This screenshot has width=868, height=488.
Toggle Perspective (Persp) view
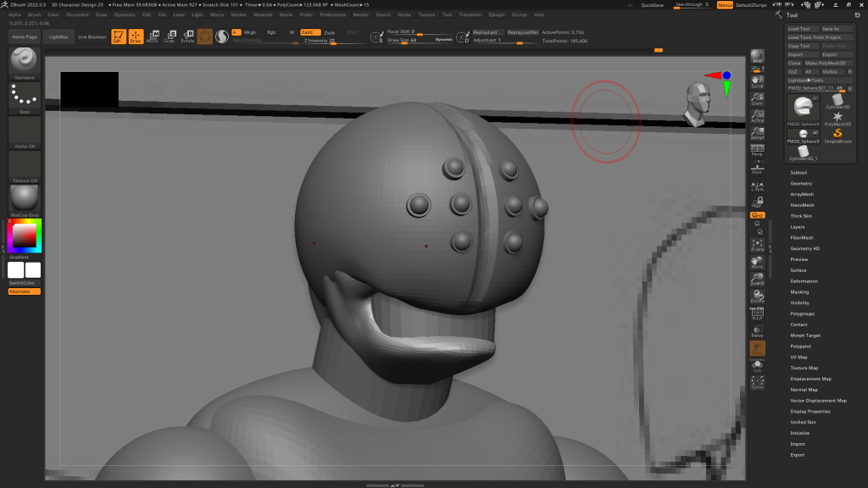[757, 151]
